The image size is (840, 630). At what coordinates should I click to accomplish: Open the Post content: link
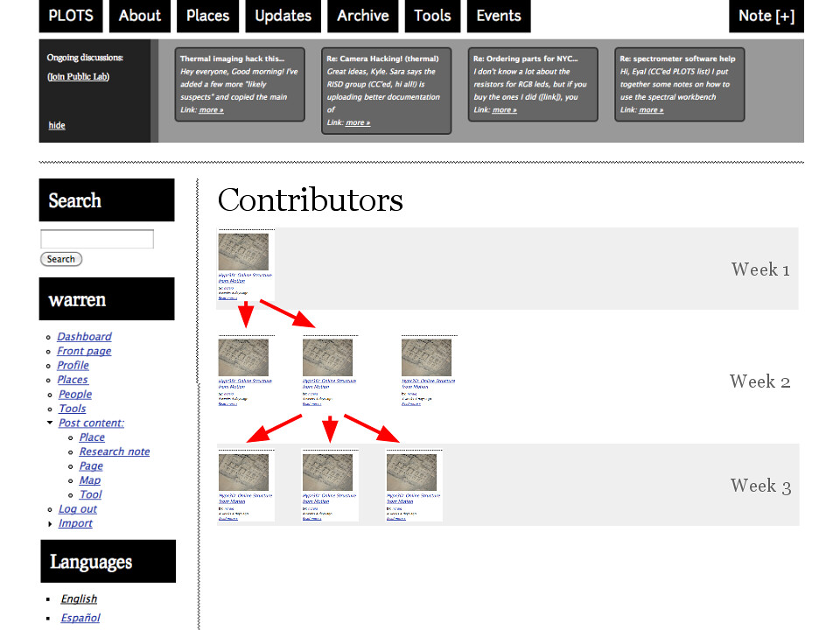pos(91,423)
